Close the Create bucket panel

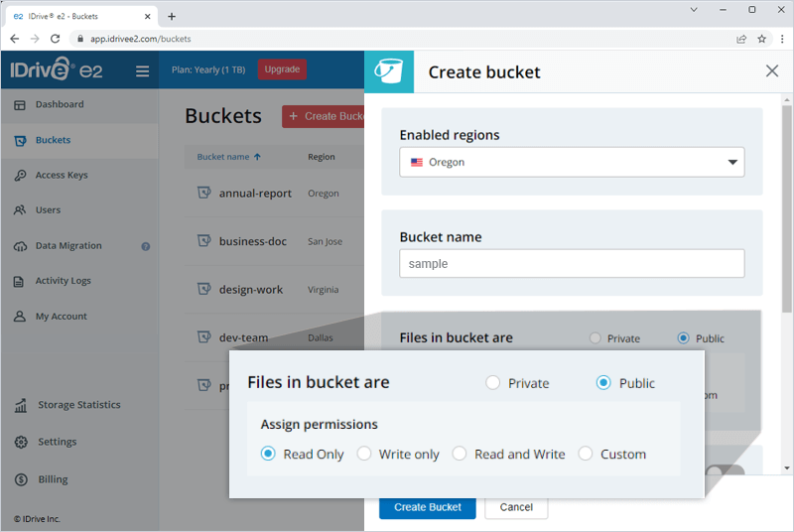click(772, 70)
